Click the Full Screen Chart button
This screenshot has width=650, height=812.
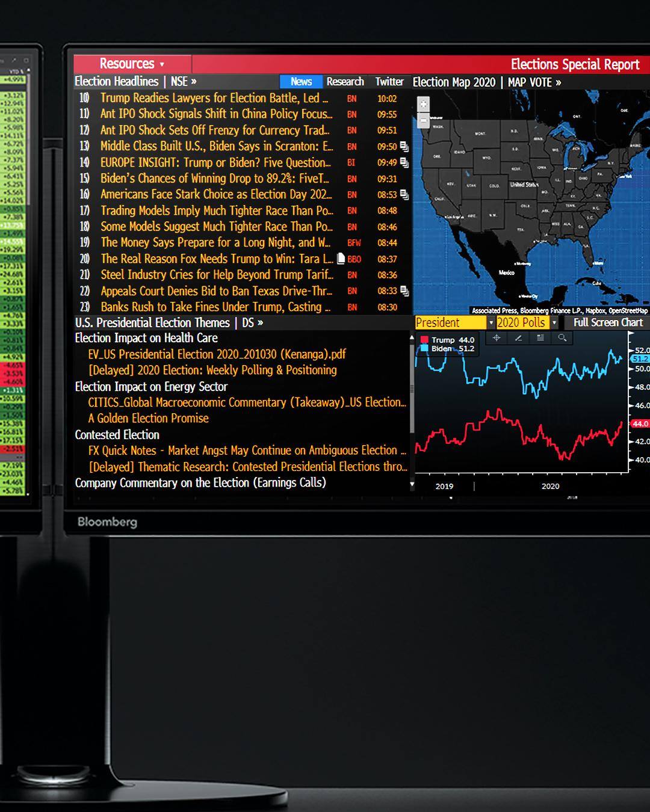pyautogui.click(x=608, y=322)
